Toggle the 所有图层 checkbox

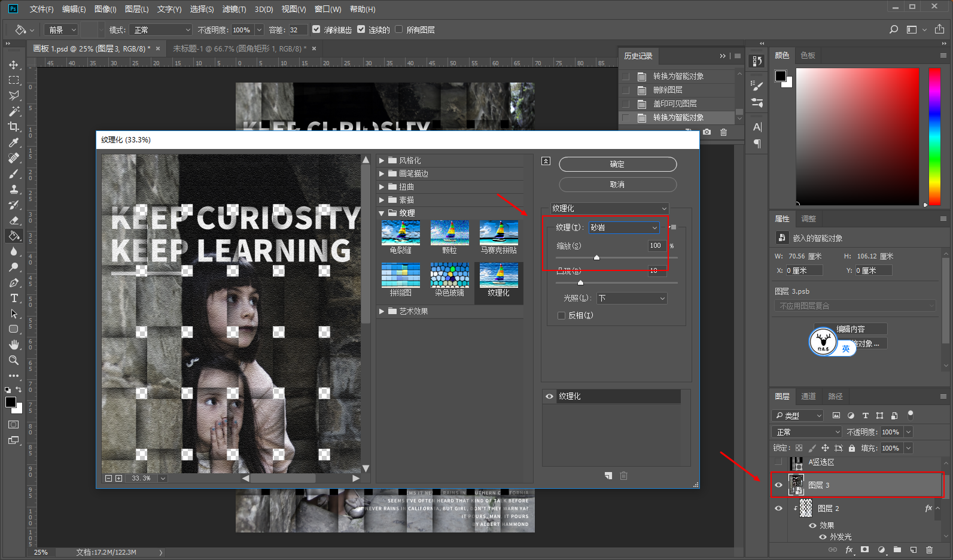[399, 29]
